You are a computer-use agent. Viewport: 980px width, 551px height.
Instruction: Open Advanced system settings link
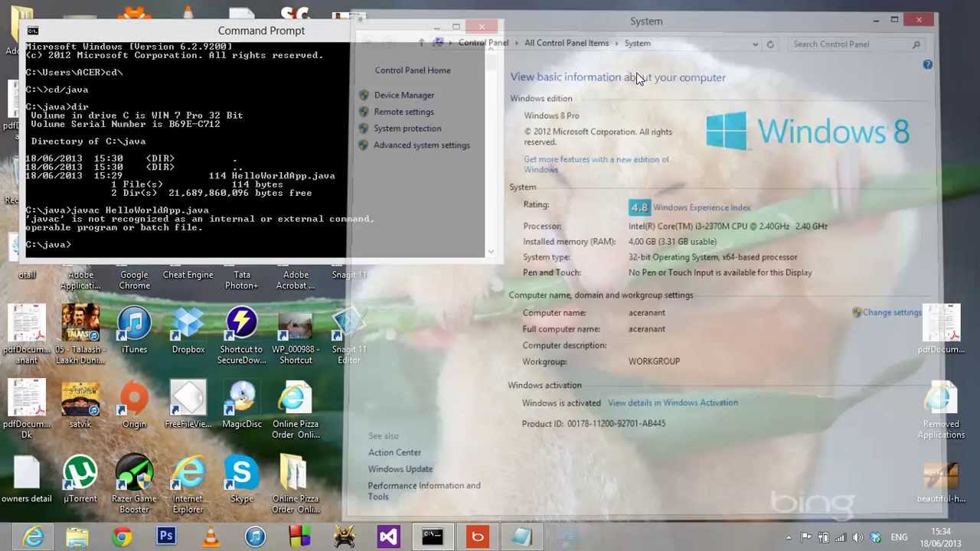coord(422,145)
